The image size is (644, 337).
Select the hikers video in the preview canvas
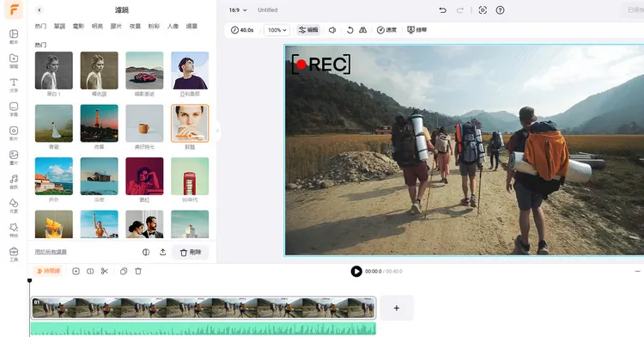(464, 150)
